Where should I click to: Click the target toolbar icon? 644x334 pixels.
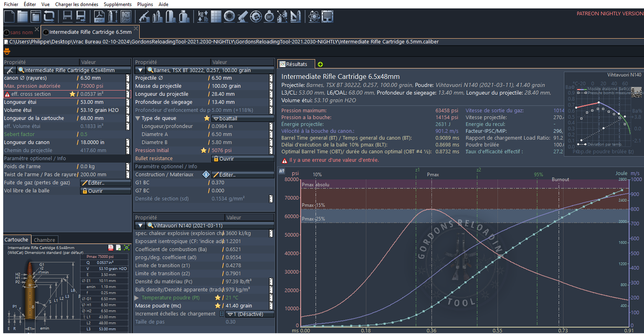click(x=256, y=17)
